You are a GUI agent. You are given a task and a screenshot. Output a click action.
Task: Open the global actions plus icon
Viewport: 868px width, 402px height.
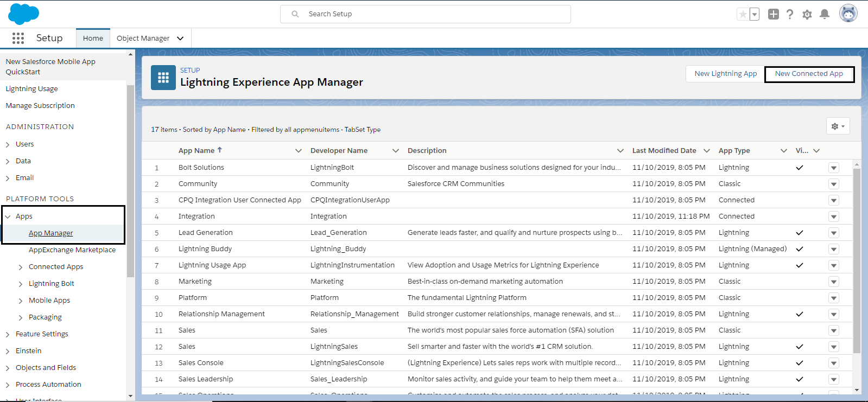click(774, 15)
